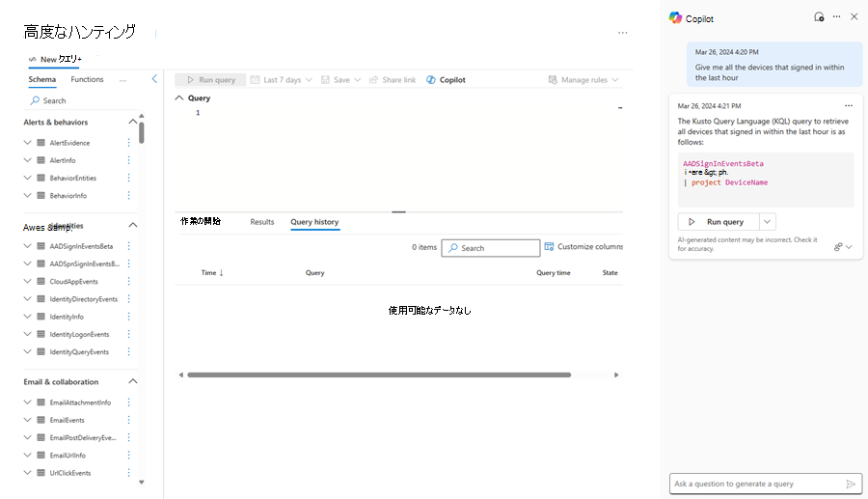Open the Last 7 days time range dropdown
The image size is (868, 499).
[282, 80]
